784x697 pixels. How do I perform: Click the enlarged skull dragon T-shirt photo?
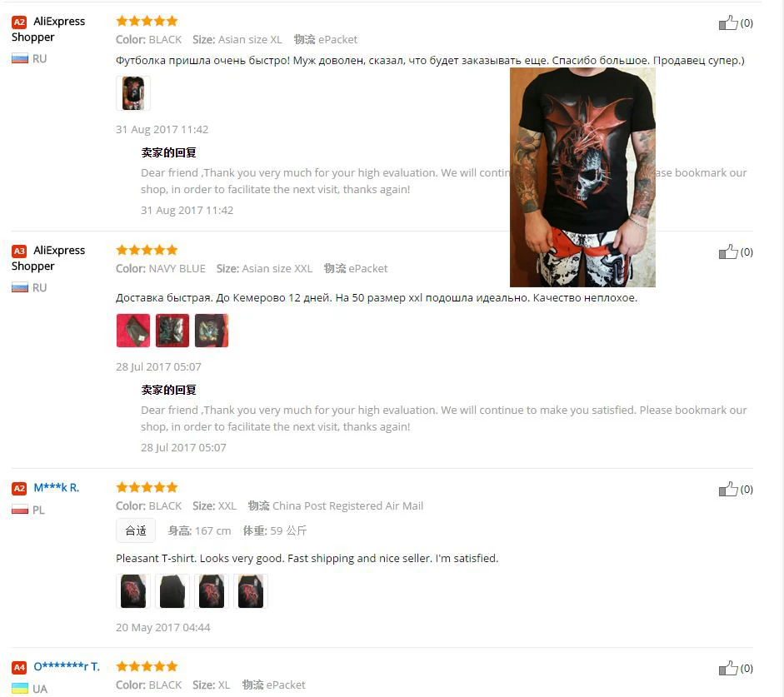coord(582,177)
